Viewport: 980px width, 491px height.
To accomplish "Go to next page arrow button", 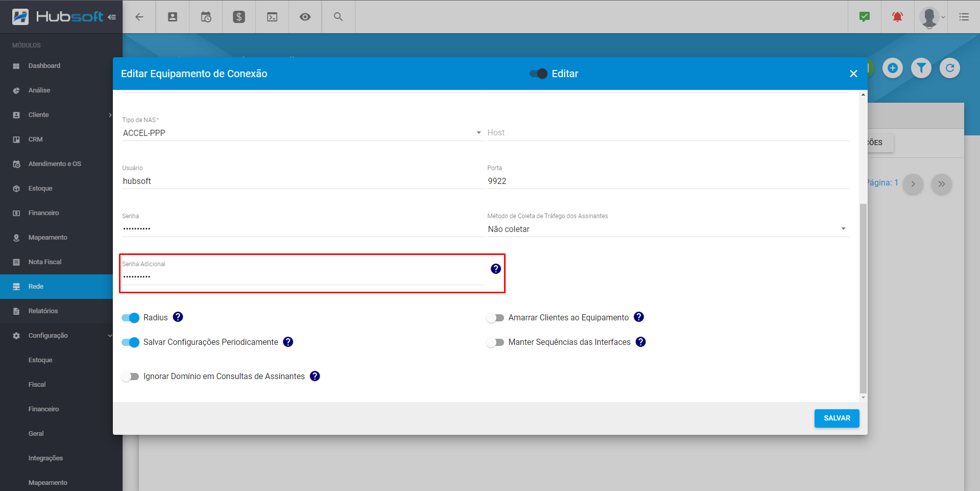I will 913,184.
